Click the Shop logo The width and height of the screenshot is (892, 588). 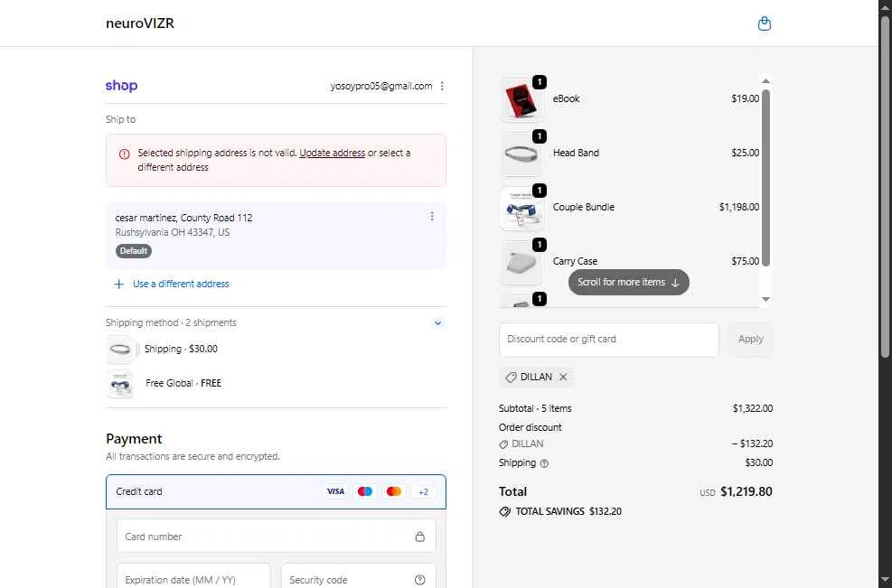coord(121,86)
